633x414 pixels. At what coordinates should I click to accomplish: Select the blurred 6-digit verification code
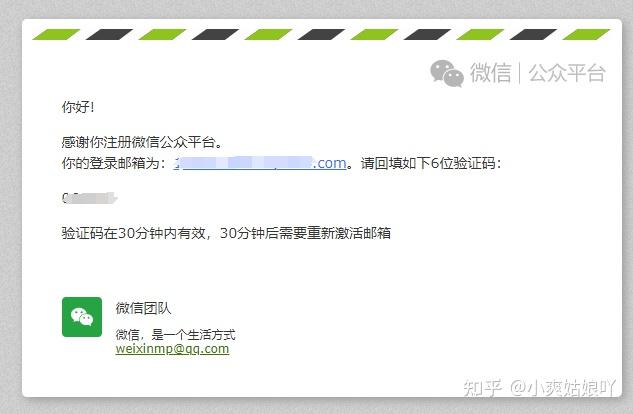[x=90, y=198]
